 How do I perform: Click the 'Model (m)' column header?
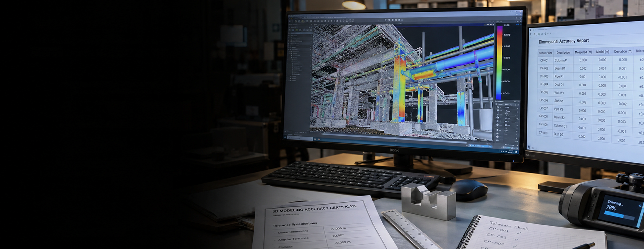pos(602,52)
